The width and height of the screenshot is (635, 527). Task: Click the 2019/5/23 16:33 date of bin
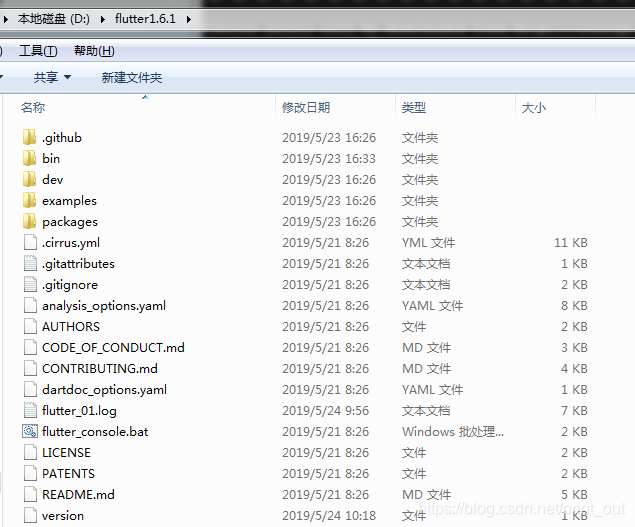(x=329, y=159)
